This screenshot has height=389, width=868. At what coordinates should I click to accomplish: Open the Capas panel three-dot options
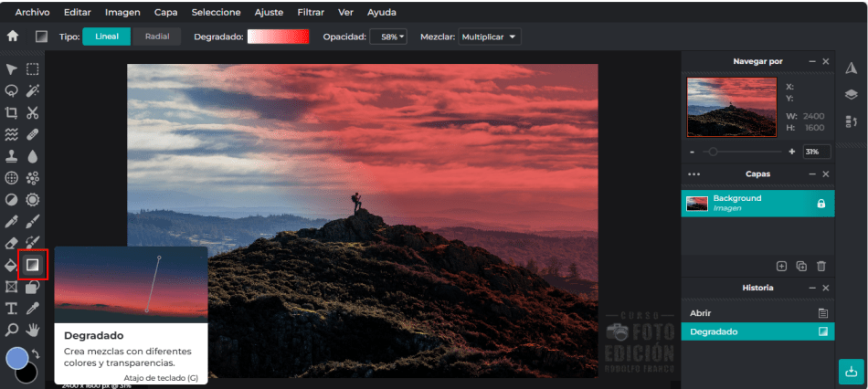(693, 173)
